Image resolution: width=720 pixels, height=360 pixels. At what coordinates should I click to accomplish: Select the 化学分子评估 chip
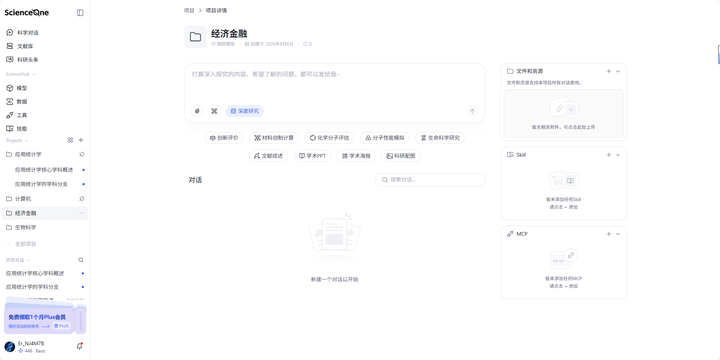point(329,138)
